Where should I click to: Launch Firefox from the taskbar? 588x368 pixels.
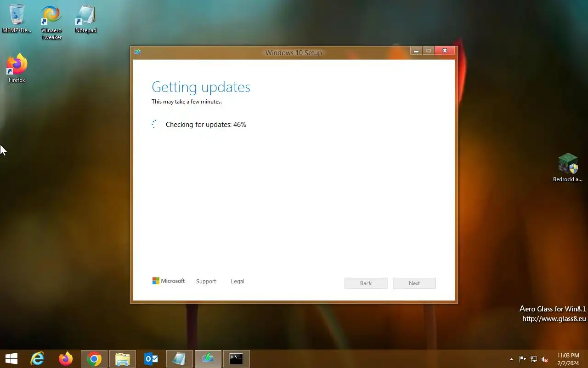click(x=66, y=359)
